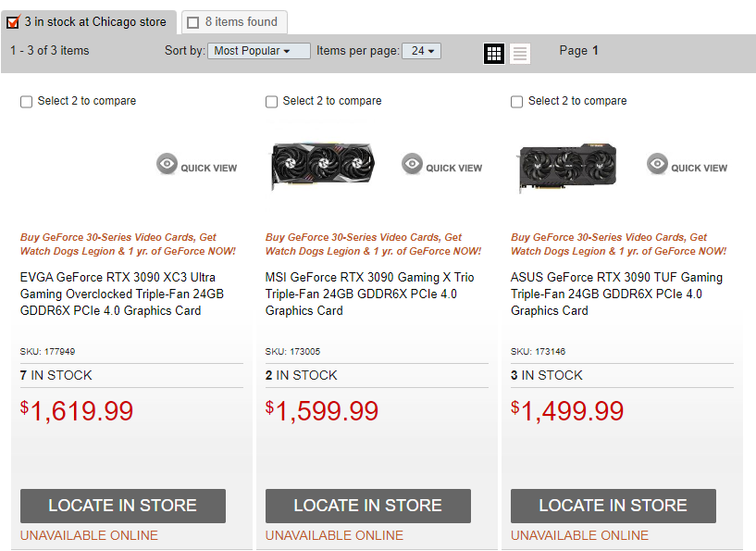Select the 3 in stock at Chicago tab
Viewport: 756px width, 551px height.
click(95, 22)
